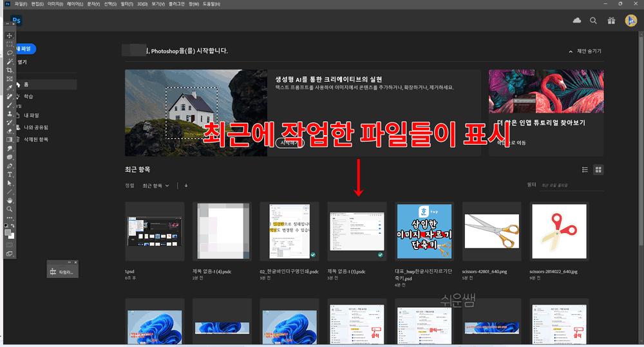644x347 pixels.
Task: Open the 필터(T) menu
Action: (127, 4)
